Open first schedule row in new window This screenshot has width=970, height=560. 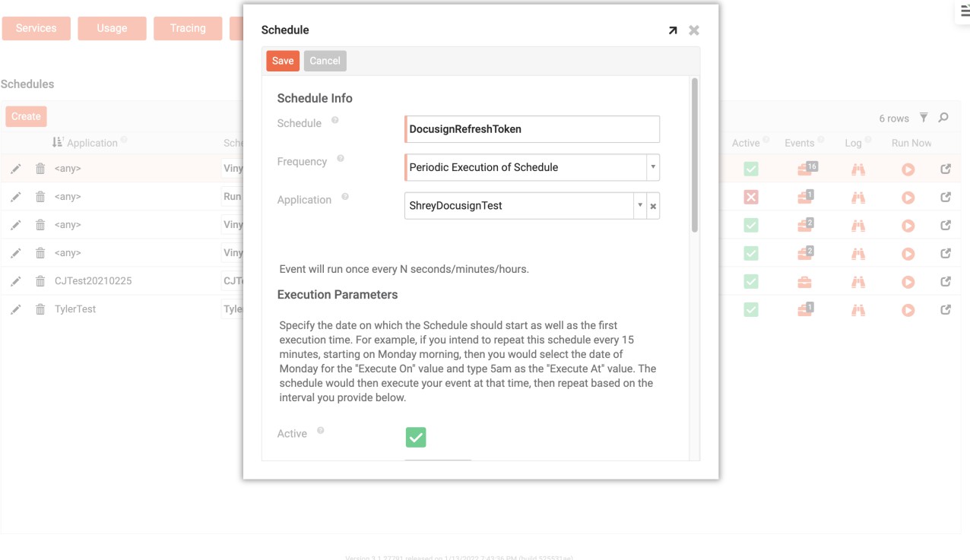[x=946, y=169]
